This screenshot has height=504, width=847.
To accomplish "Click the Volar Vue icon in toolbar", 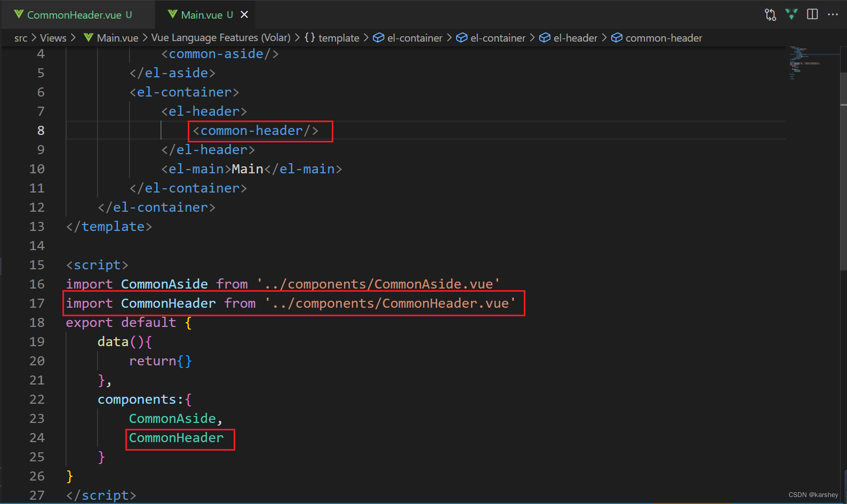I will point(792,14).
